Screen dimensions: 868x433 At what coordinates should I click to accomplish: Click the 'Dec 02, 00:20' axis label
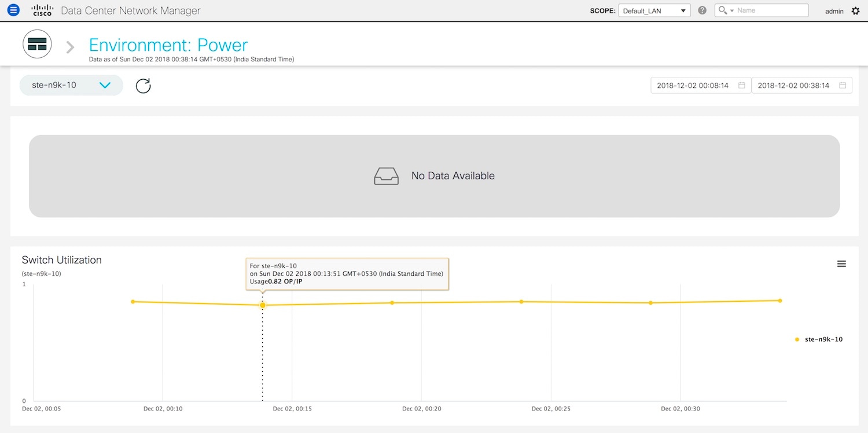coord(422,409)
